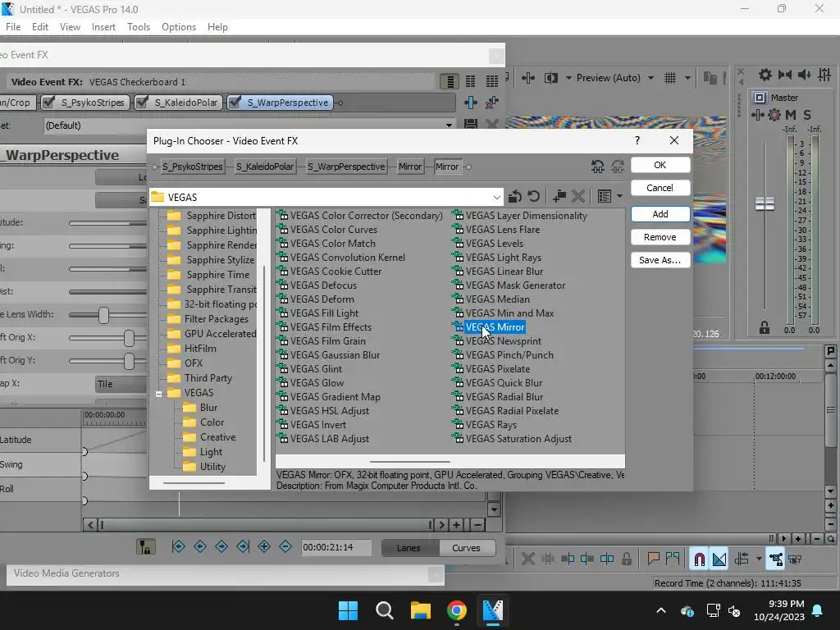The image size is (840, 630).
Task: Click the Lock Envelopes icon in keyframe toolbar
Action: click(146, 547)
